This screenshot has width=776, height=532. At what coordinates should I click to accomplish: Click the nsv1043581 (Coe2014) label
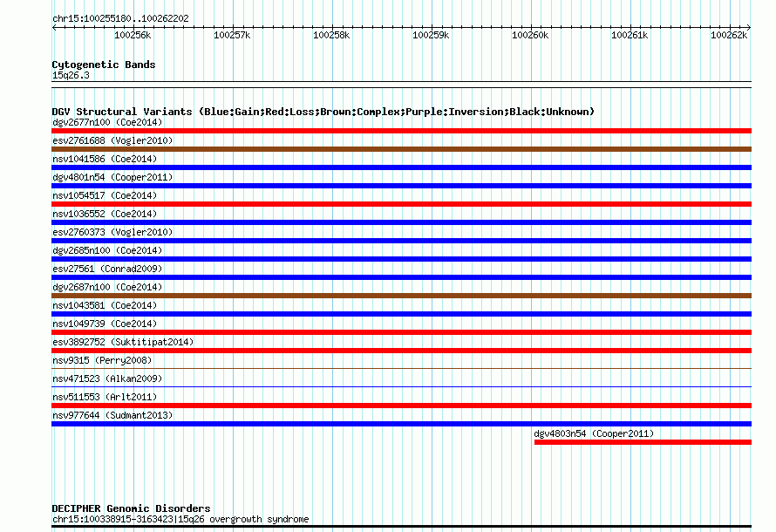105,305
